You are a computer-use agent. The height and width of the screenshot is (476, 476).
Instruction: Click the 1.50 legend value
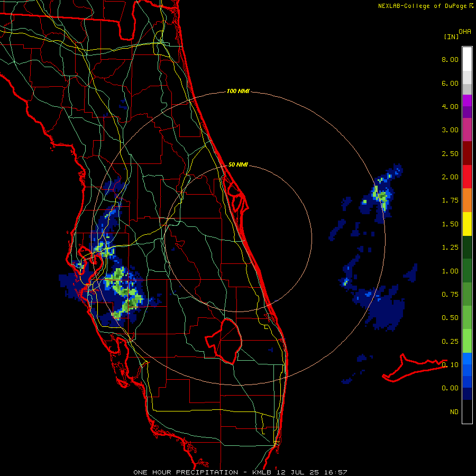tap(450, 224)
